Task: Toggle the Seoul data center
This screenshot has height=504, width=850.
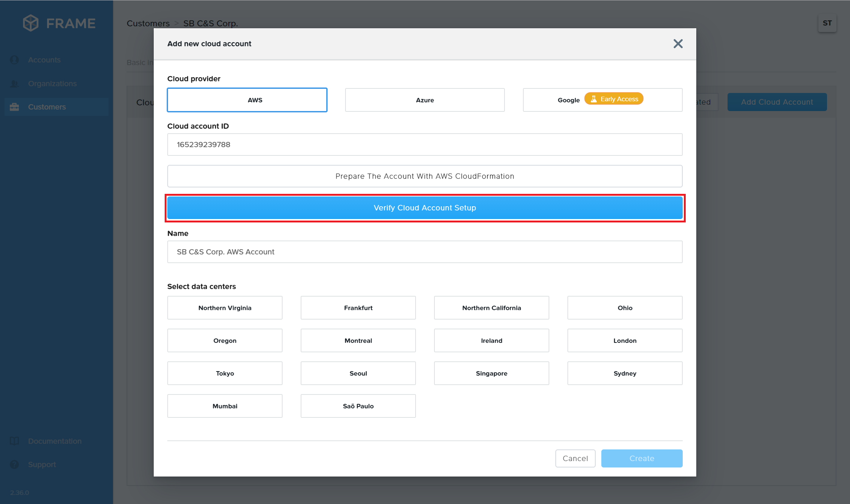Action: pos(358,373)
